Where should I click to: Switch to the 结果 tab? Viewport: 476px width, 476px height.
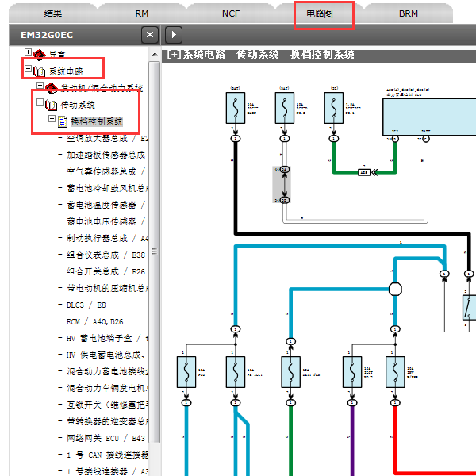[53, 13]
